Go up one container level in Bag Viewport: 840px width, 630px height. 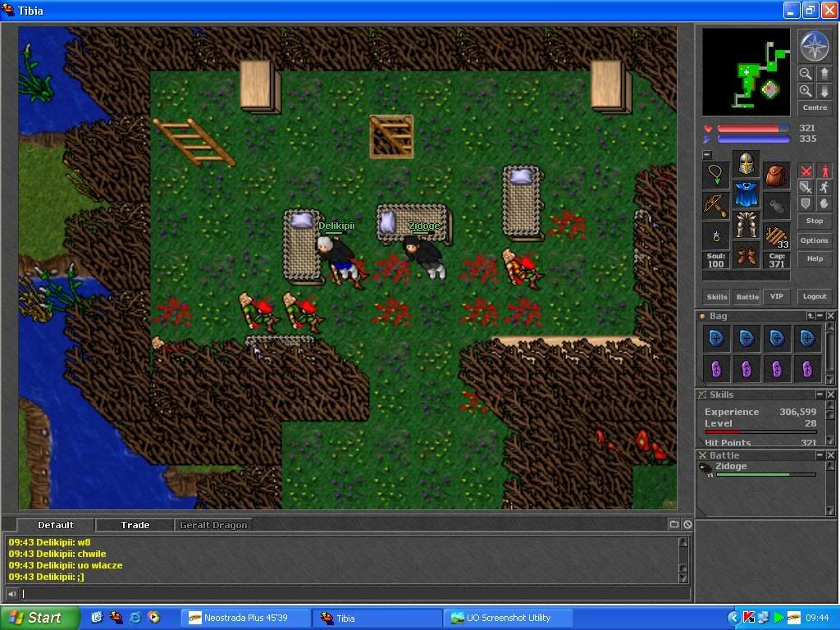pos(810,316)
